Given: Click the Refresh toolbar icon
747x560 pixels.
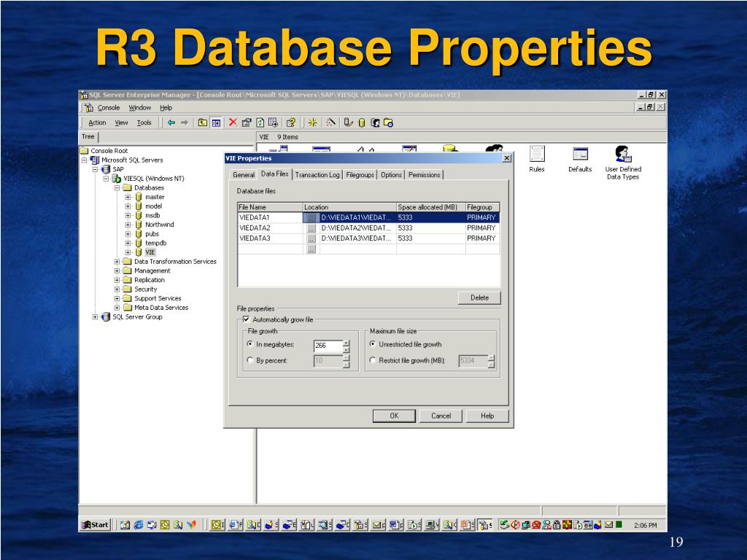Looking at the screenshot, I should [260, 122].
